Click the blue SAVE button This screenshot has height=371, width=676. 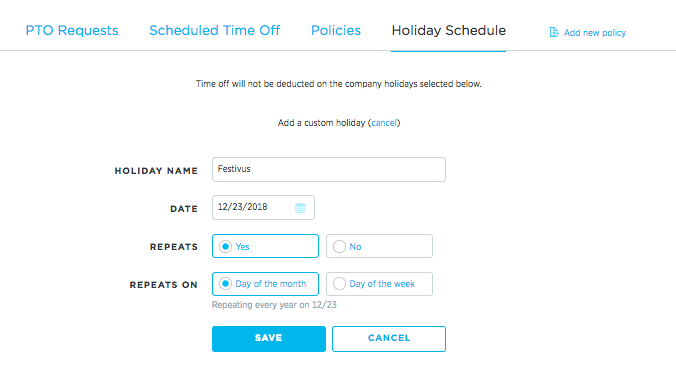[x=269, y=339]
